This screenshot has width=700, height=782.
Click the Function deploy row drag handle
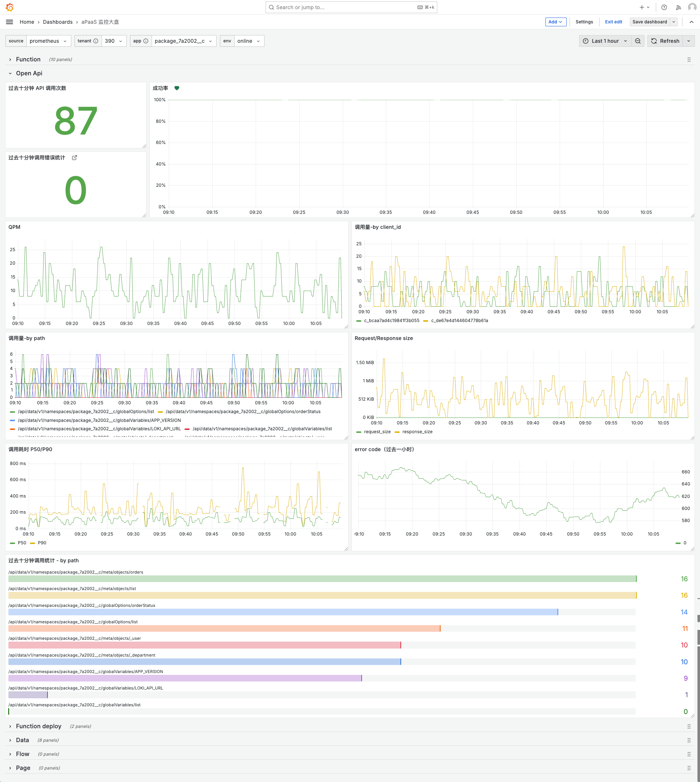click(x=689, y=726)
